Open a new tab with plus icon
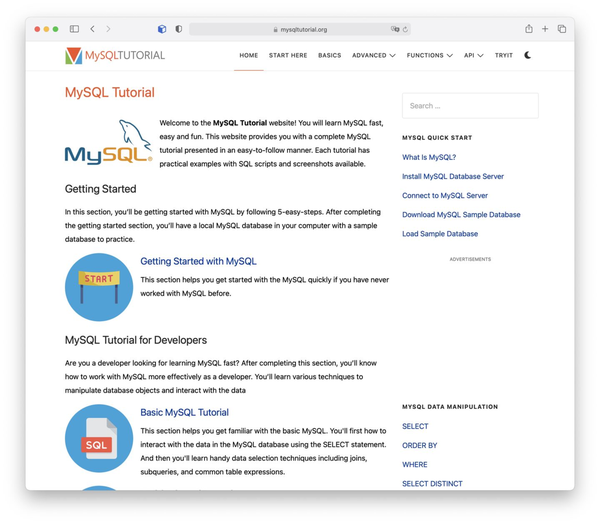 [x=545, y=29]
